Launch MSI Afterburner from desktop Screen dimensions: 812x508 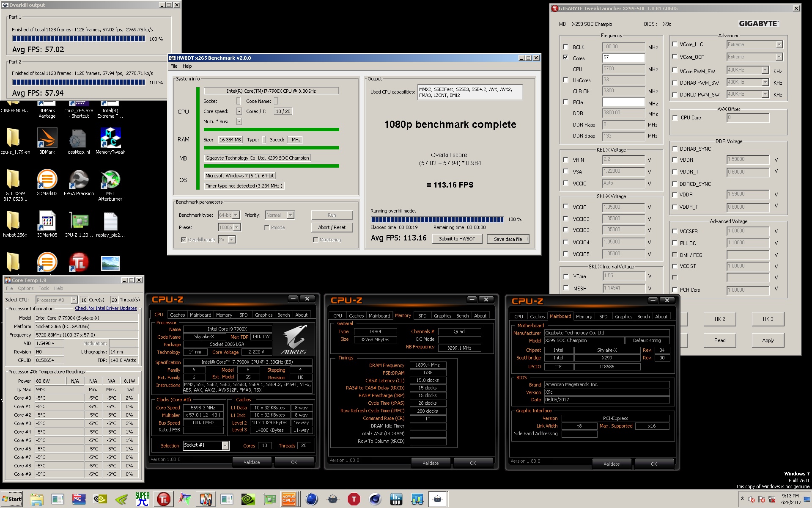click(x=110, y=185)
